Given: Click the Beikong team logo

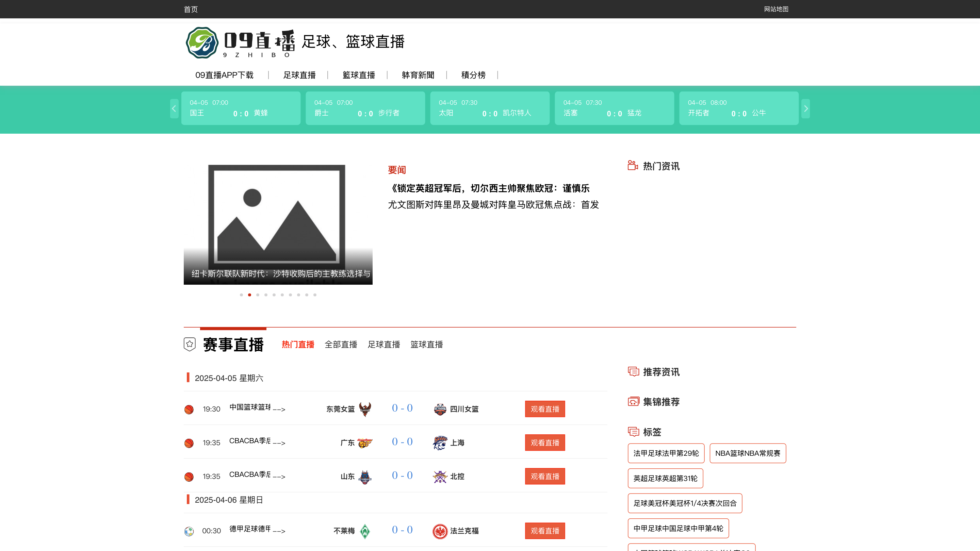Looking at the screenshot, I should pyautogui.click(x=440, y=477).
